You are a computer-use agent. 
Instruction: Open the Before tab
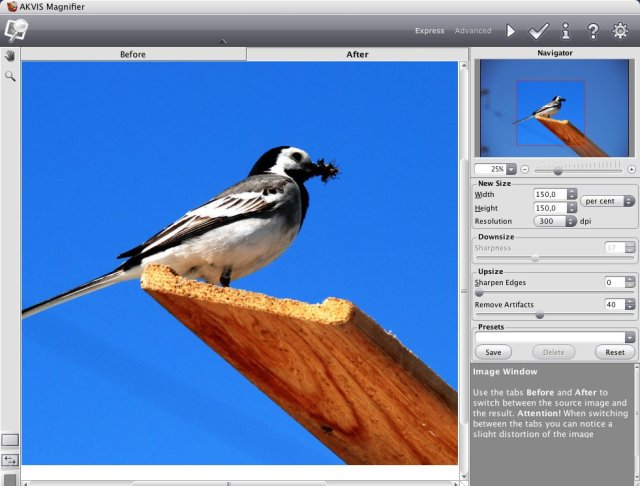(x=133, y=54)
